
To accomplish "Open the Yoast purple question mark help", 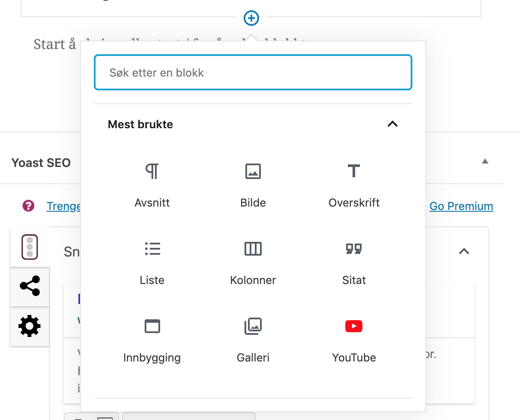I will [28, 206].
